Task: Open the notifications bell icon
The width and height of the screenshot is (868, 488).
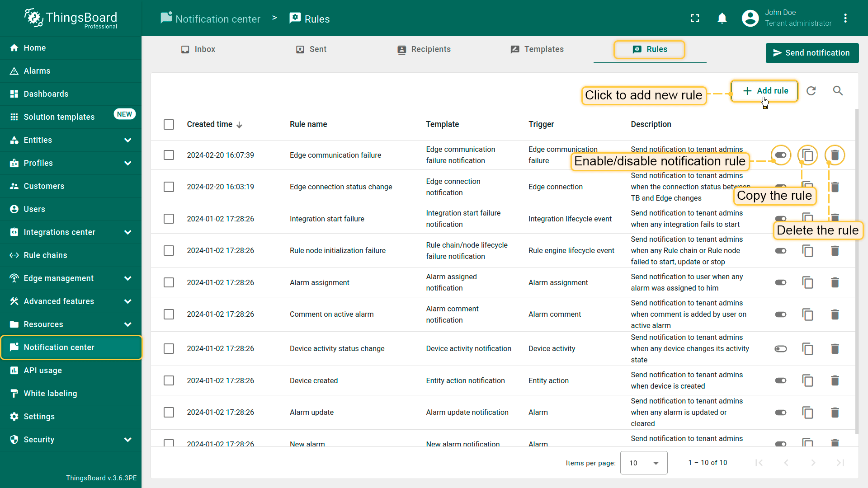Action: click(x=722, y=19)
